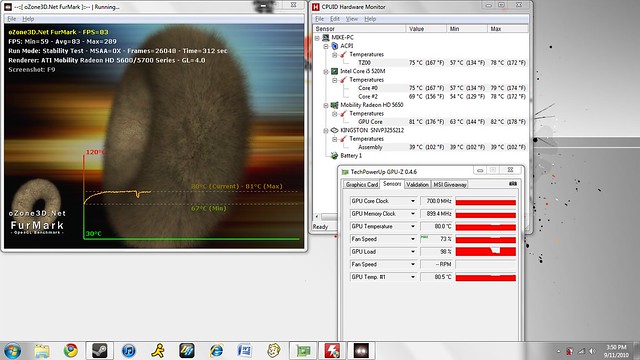Viewport: 640px width, 360px height.
Task: Click the GPU-Z screenshot camera icon
Action: 513,184
